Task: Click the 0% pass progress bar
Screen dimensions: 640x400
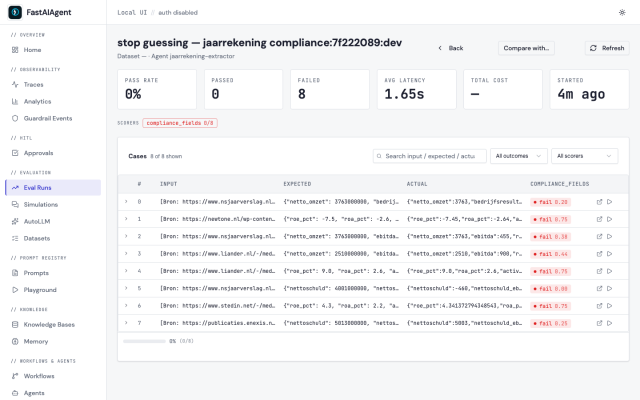Action: click(144, 341)
